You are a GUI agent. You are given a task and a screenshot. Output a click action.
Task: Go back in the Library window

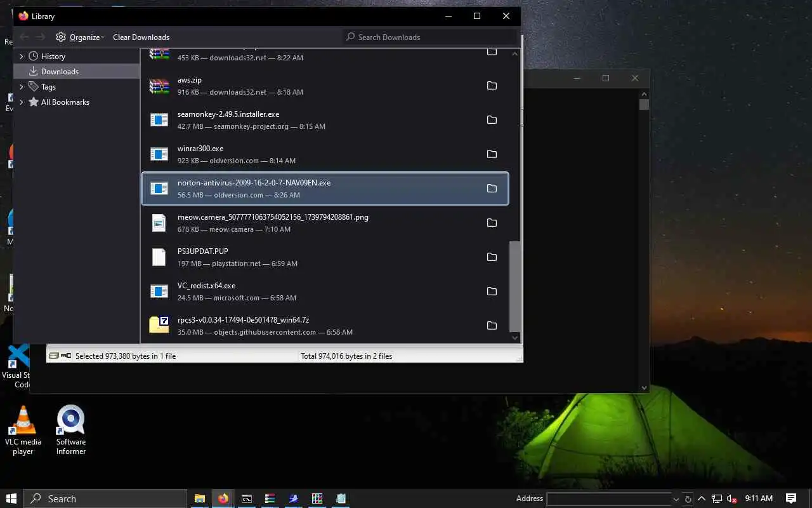tap(24, 37)
